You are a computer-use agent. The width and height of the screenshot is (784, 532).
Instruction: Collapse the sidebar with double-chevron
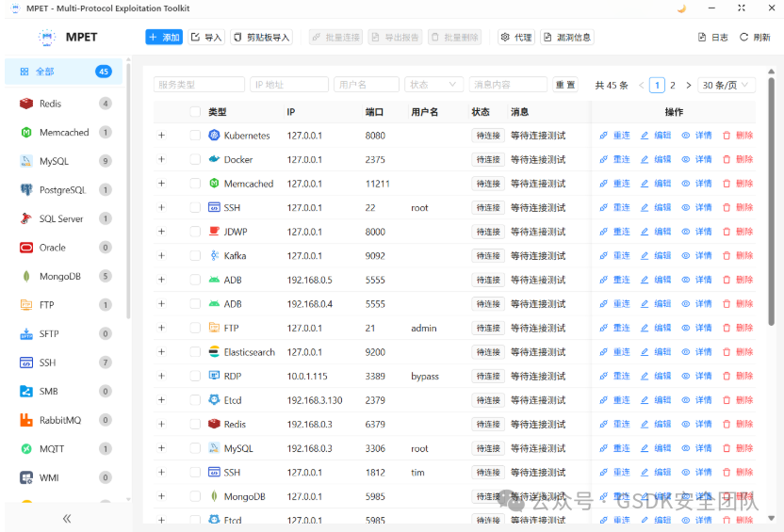67,519
